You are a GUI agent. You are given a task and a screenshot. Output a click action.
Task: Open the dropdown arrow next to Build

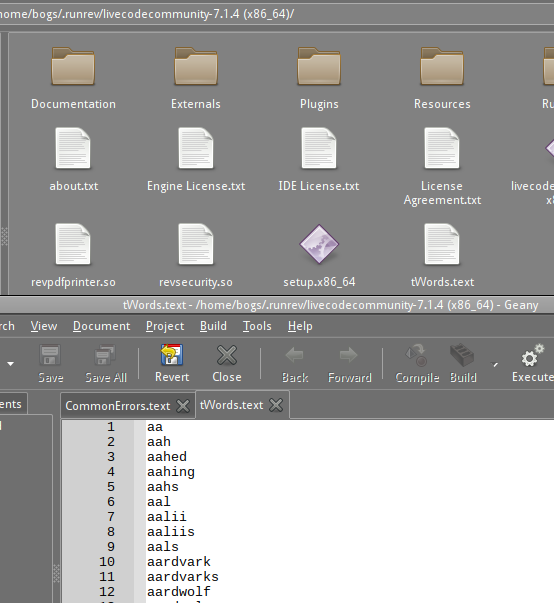(x=494, y=364)
